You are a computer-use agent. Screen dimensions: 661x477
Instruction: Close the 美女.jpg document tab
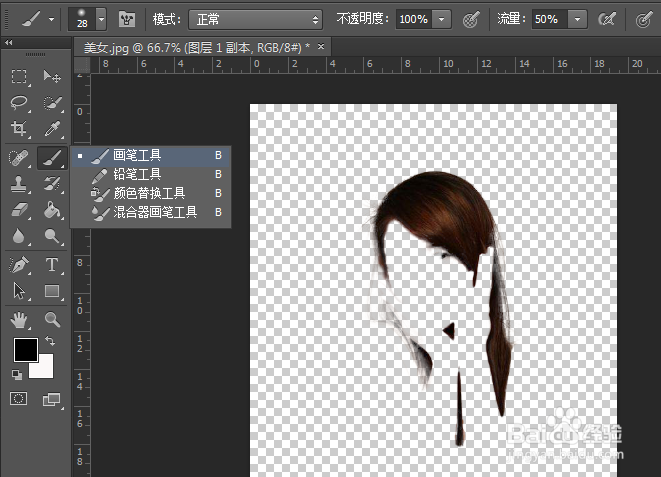point(320,47)
